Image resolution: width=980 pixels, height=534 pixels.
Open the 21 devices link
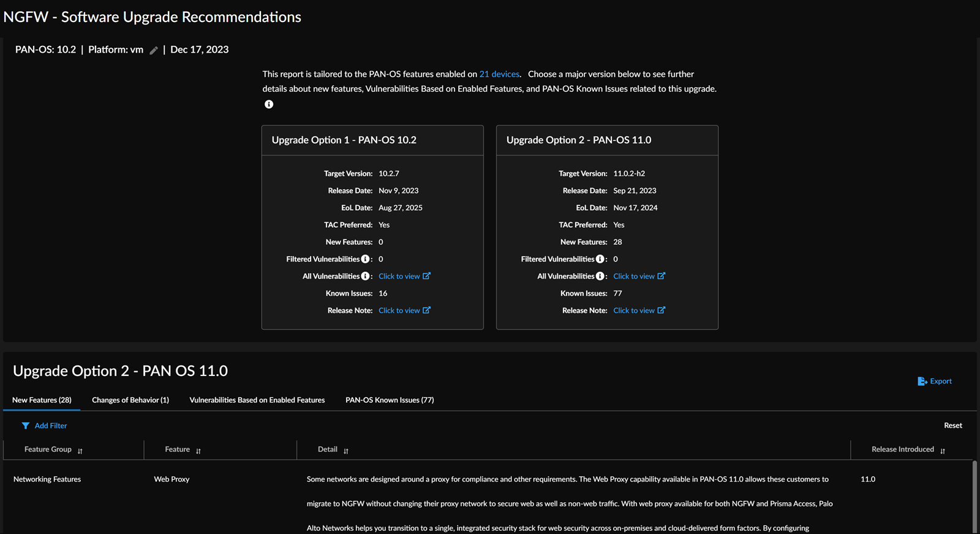(499, 74)
